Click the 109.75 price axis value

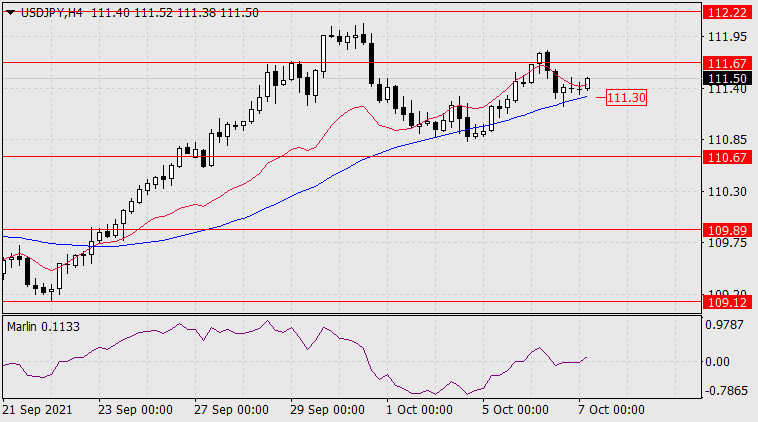click(727, 243)
